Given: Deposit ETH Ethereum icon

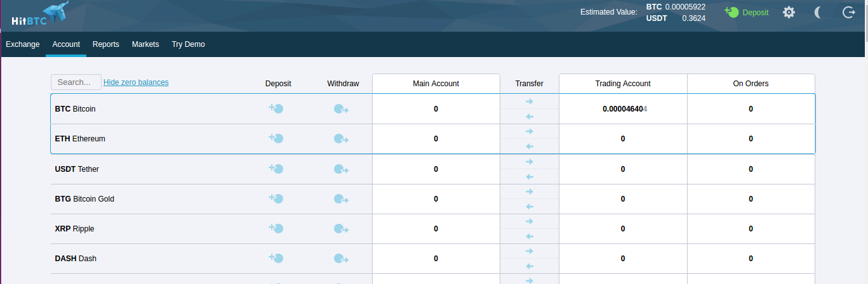Looking at the screenshot, I should tap(276, 139).
